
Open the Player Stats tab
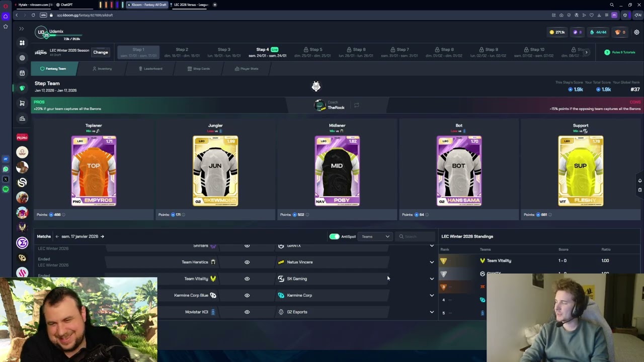pyautogui.click(x=247, y=68)
